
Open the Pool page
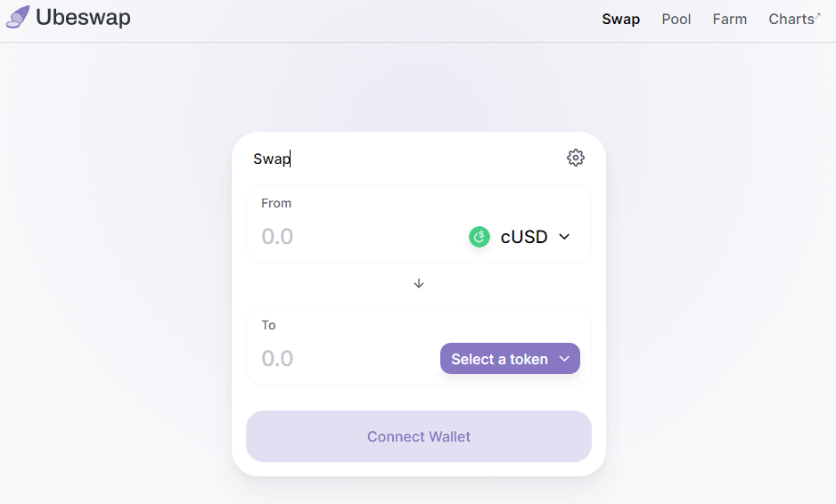[x=676, y=19]
